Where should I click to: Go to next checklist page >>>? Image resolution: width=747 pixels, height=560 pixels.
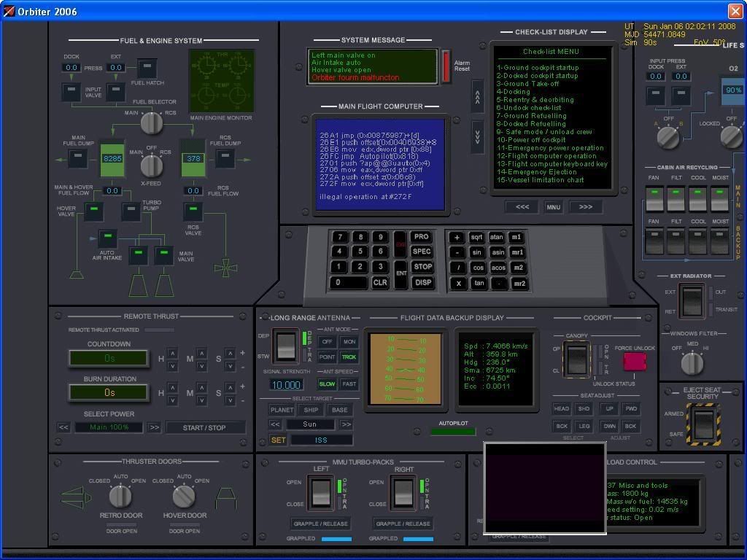coord(586,206)
